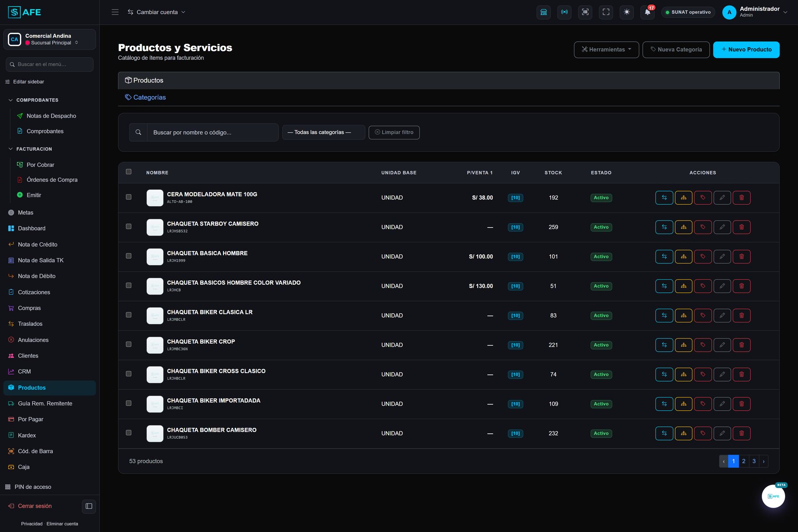Click transfer icon for CERA MODELADORA MATE 100G
The height and width of the screenshot is (532, 798).
coord(664,198)
